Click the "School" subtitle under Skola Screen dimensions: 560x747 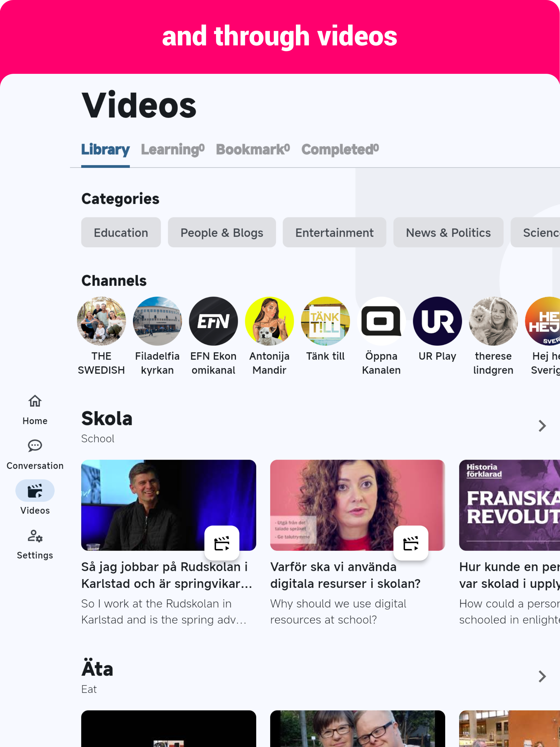[x=98, y=439]
